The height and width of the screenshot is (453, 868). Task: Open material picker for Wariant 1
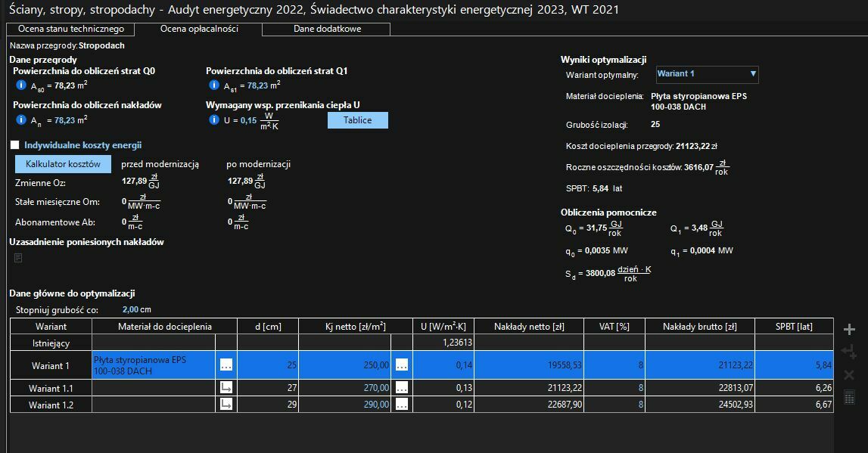click(226, 365)
